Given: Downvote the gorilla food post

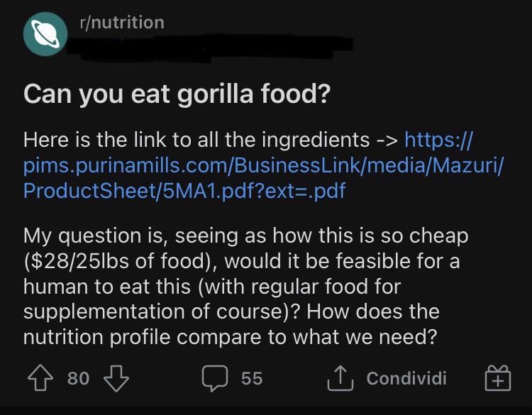Looking at the screenshot, I should [x=116, y=378].
